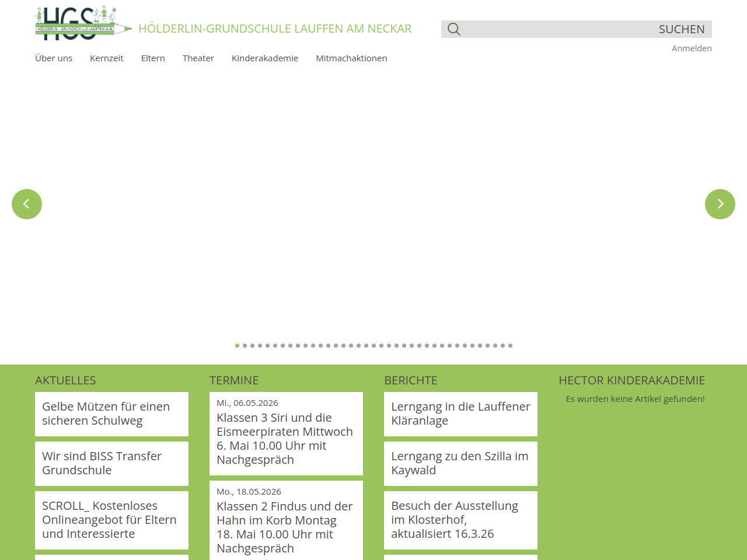The height and width of the screenshot is (560, 747).
Task: Select the second carousel indicator dot
Action: [245, 346]
